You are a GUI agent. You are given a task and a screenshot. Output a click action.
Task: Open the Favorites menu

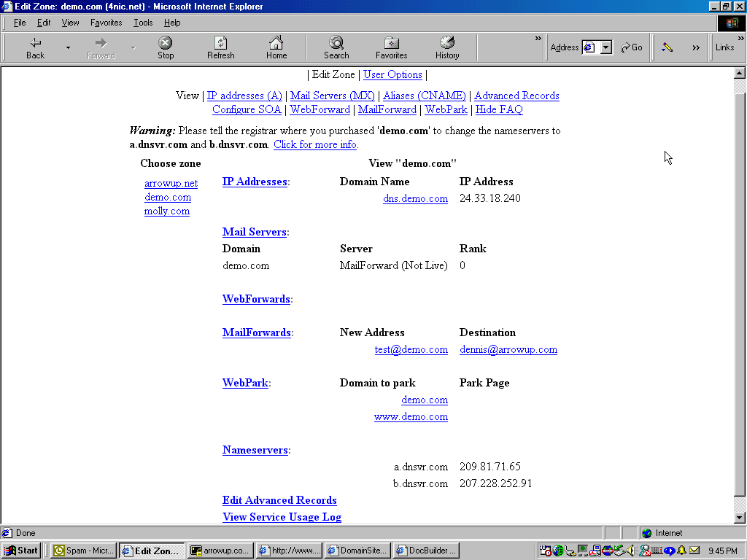[x=107, y=23]
